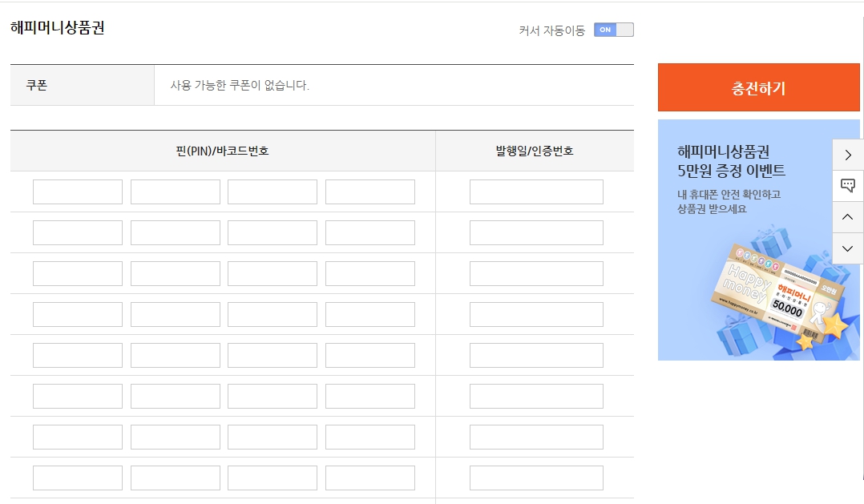Screen dimensions: 864x504
Task: Focus first PIN box in row two
Action: tap(78, 232)
